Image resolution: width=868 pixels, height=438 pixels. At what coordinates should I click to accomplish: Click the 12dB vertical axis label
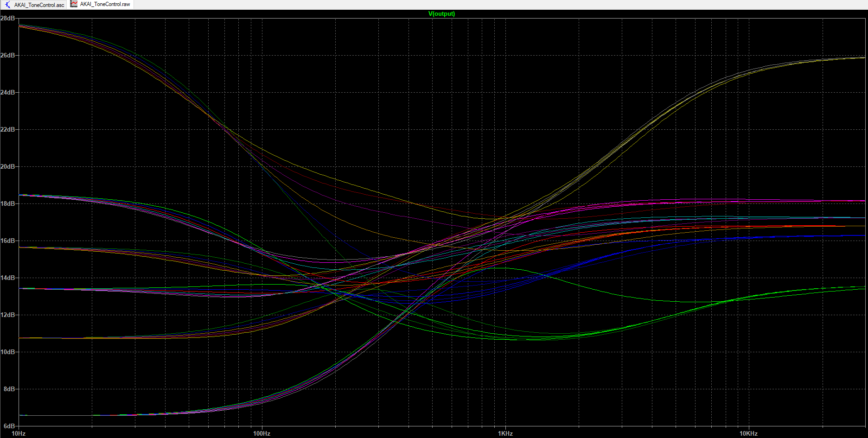click(x=7, y=315)
